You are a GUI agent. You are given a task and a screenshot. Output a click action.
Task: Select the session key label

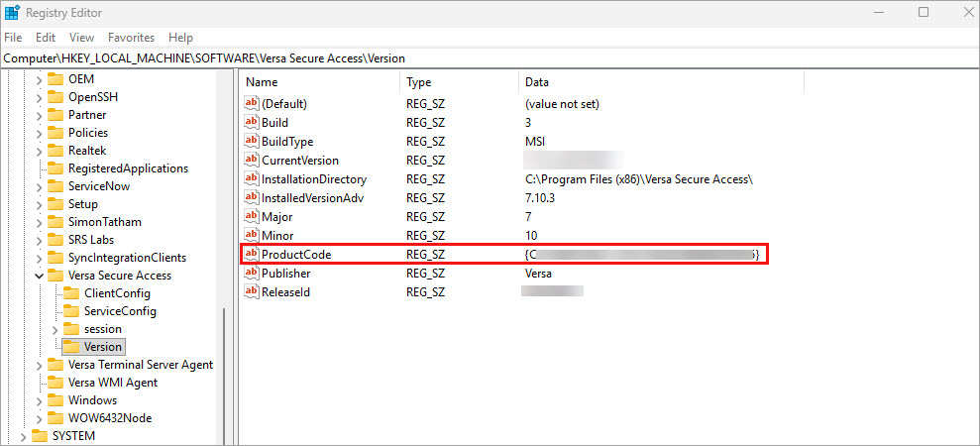click(x=102, y=329)
